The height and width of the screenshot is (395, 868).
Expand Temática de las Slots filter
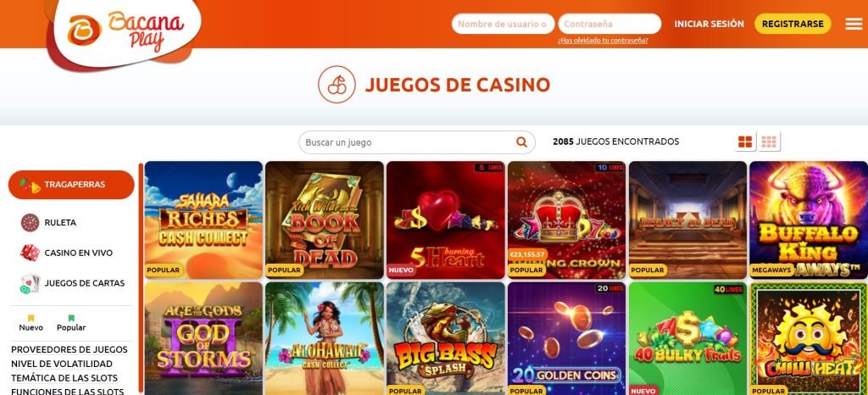click(64, 378)
